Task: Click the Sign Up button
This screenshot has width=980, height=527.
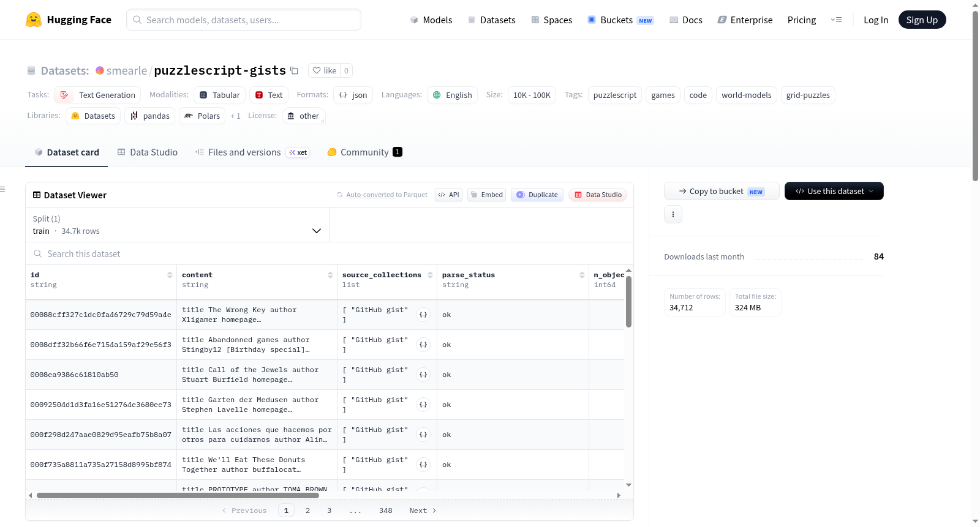Action: pyautogui.click(x=922, y=20)
